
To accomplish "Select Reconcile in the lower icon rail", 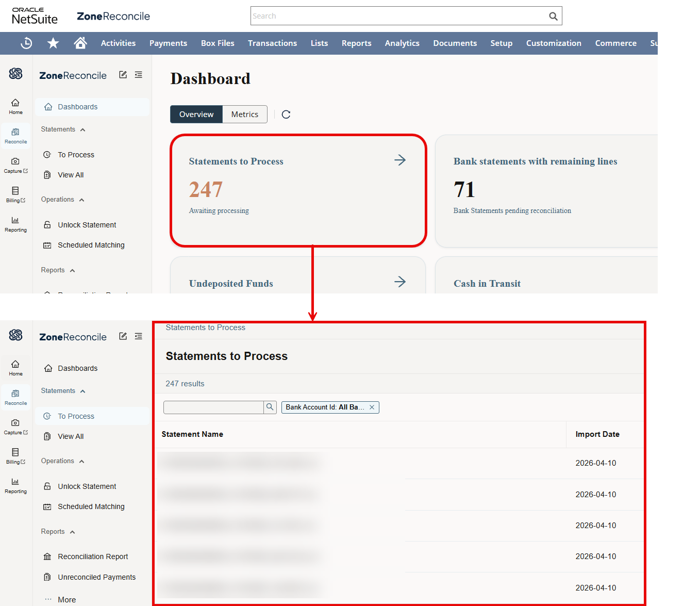I will click(15, 397).
